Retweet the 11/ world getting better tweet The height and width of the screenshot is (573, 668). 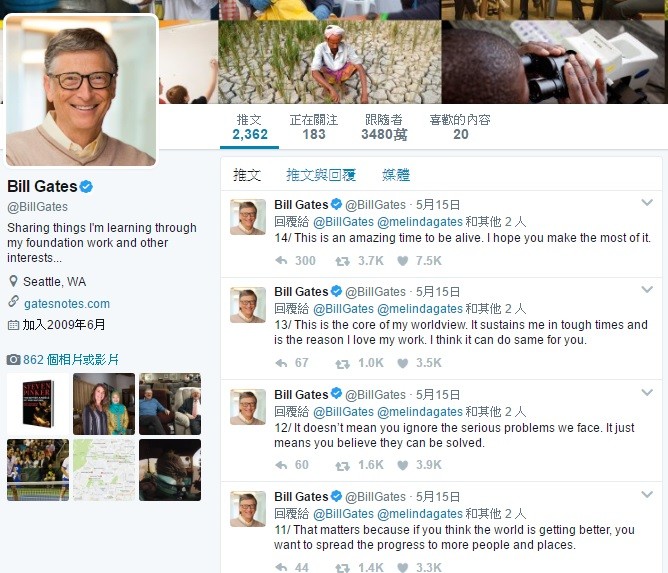(343, 567)
